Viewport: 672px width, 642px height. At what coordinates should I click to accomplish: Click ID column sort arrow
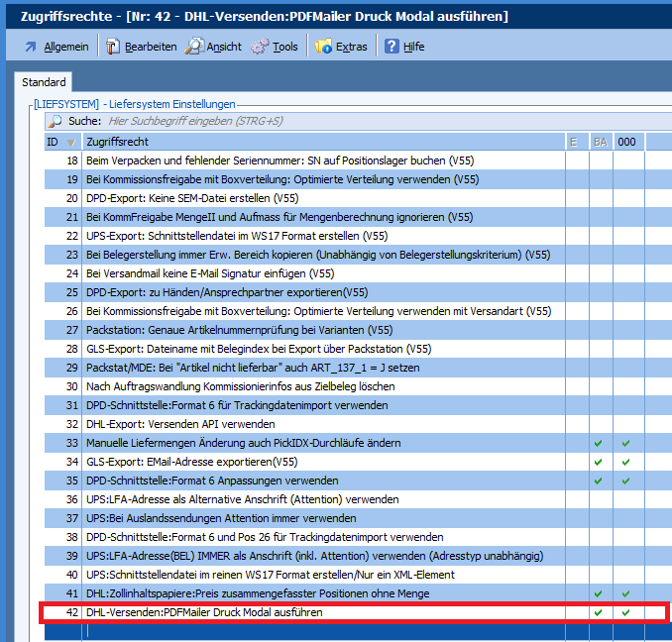(69, 143)
